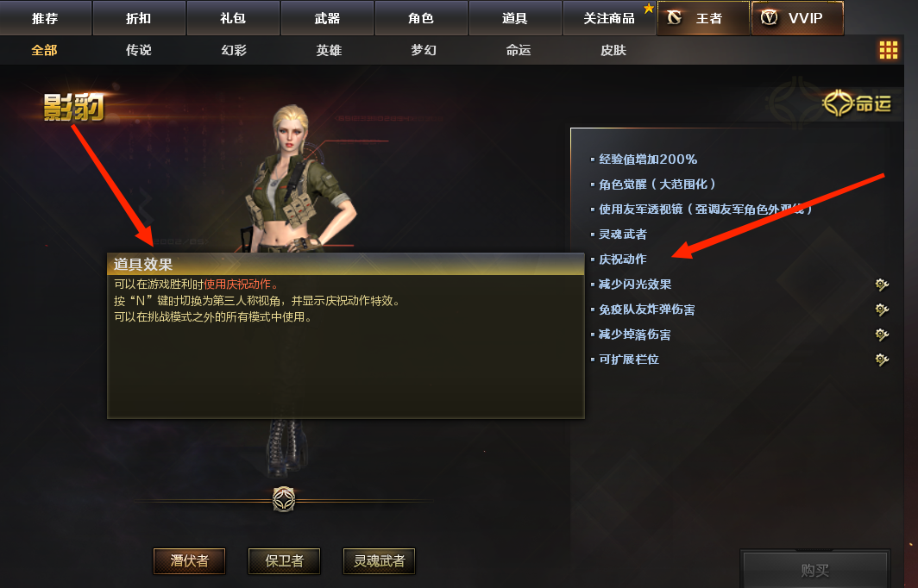Screen dimensions: 918x588
Task: Click gear icon beside 减少闪光效果
Action: 882,285
